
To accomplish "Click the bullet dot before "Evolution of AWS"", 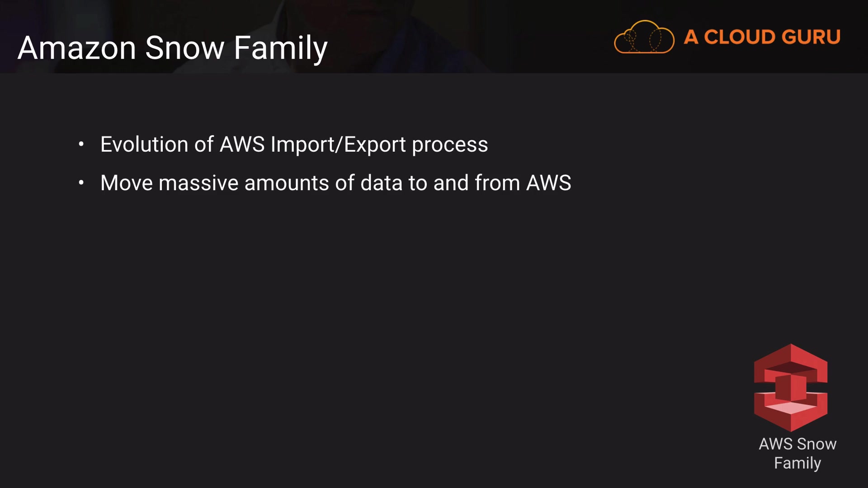I will click(x=81, y=145).
